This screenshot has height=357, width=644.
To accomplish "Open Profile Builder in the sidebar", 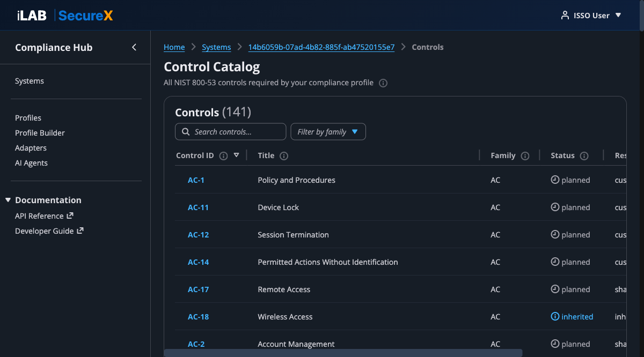I will point(40,133).
